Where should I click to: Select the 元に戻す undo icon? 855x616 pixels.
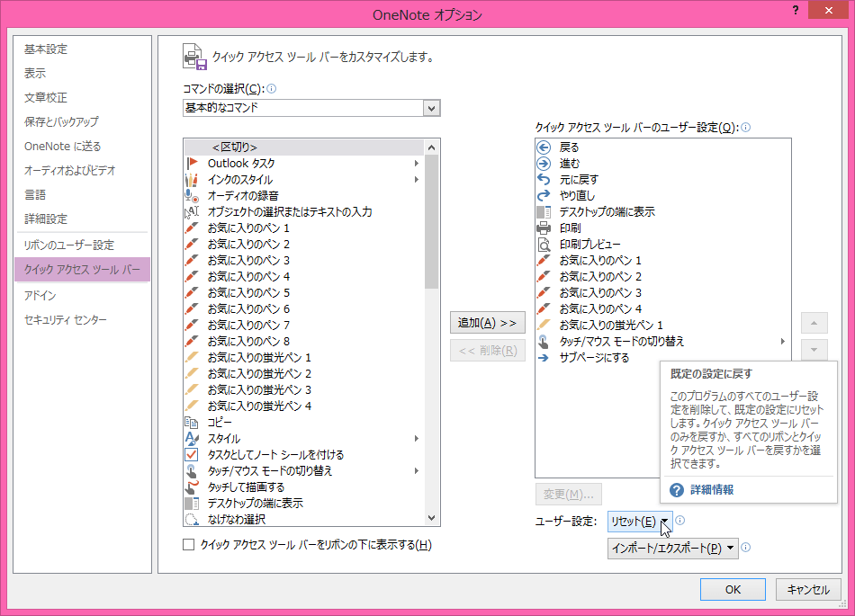(x=544, y=179)
